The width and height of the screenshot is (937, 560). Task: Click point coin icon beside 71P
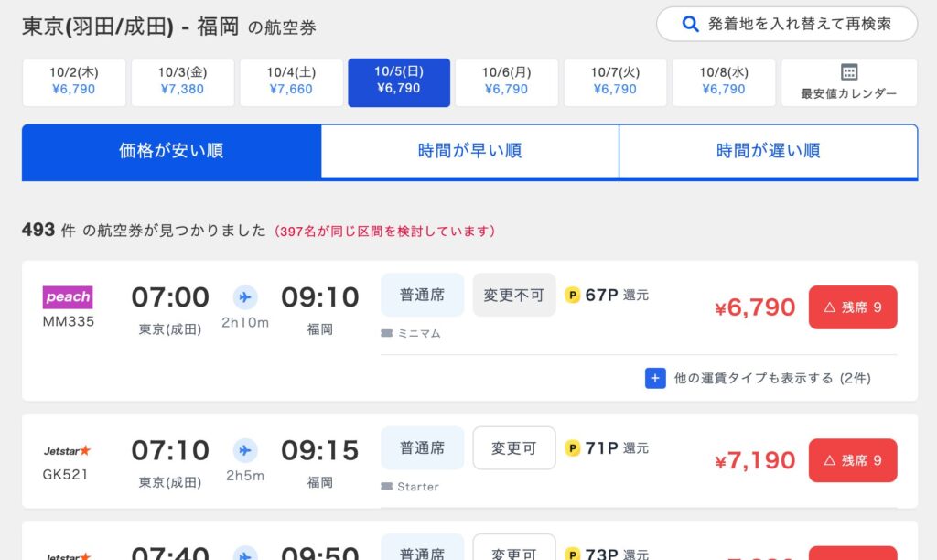click(x=573, y=447)
